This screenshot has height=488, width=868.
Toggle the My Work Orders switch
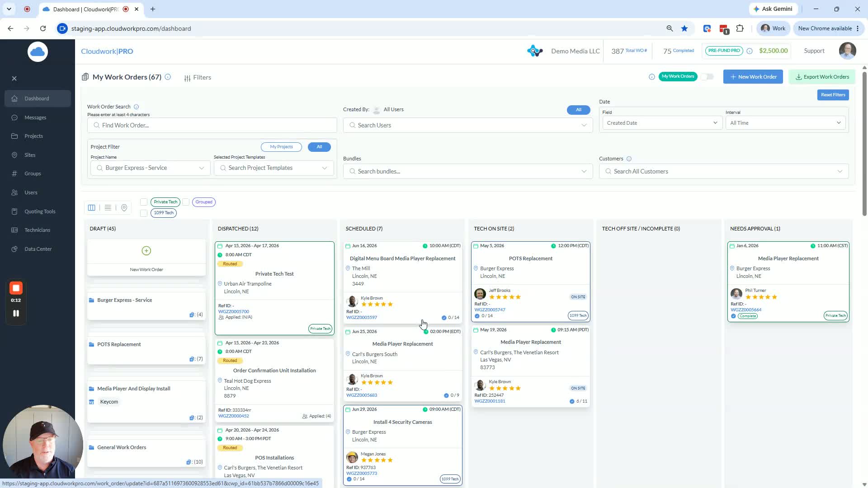[708, 77]
